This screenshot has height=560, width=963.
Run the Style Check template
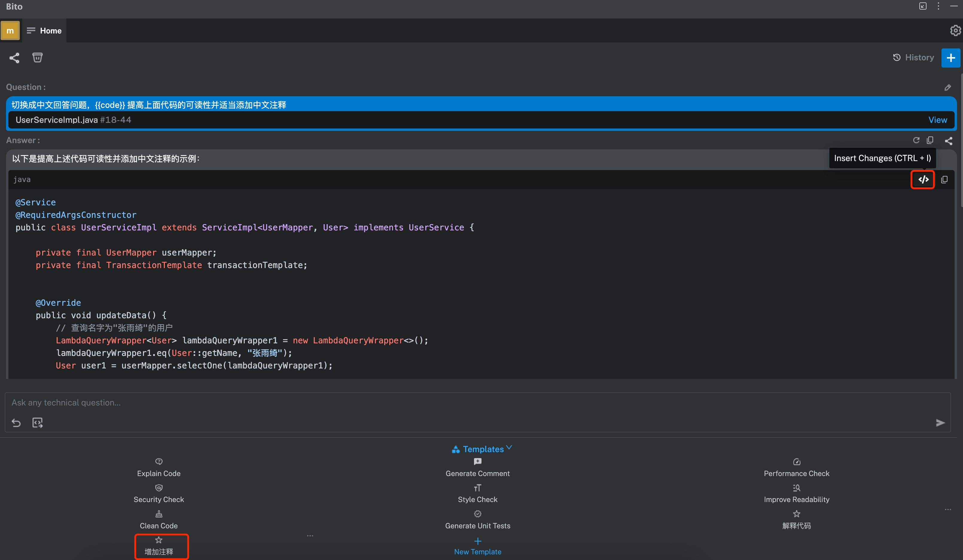point(477,494)
